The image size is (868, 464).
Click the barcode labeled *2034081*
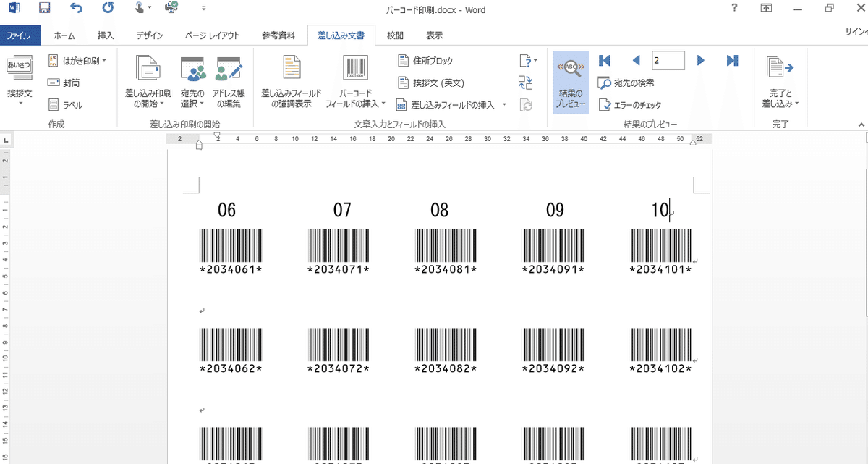pyautogui.click(x=446, y=246)
